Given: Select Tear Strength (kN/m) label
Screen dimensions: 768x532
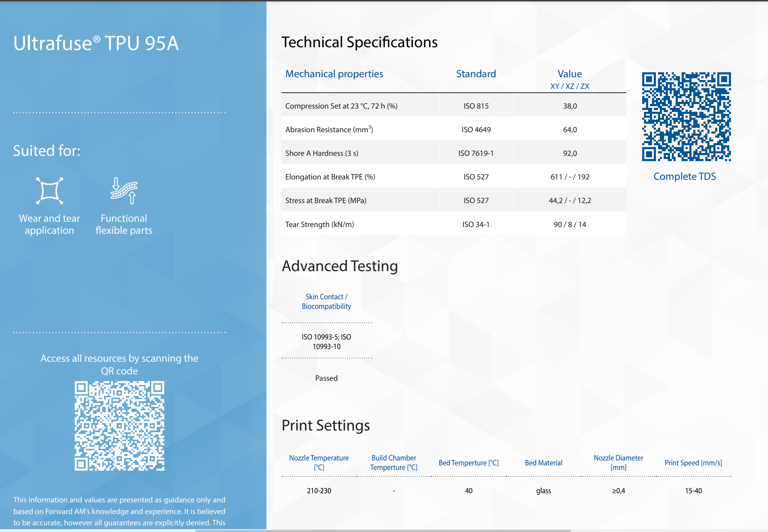Looking at the screenshot, I should pyautogui.click(x=320, y=225).
